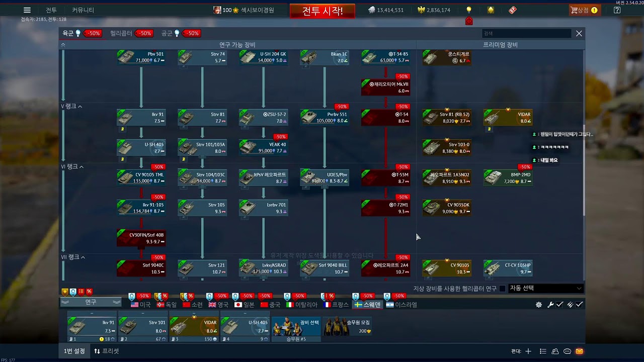Viewport: 644px width, 362px height.
Task: Click the research tree vertical scrollbar
Action: (x=584, y=171)
